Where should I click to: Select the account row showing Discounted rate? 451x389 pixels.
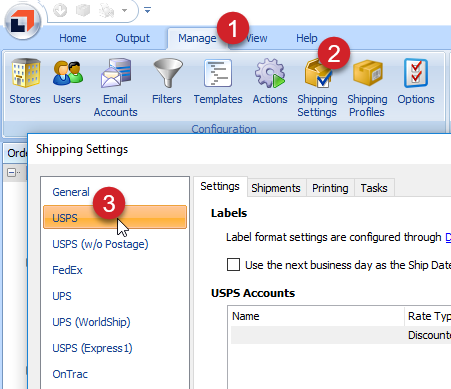[x=341, y=335]
